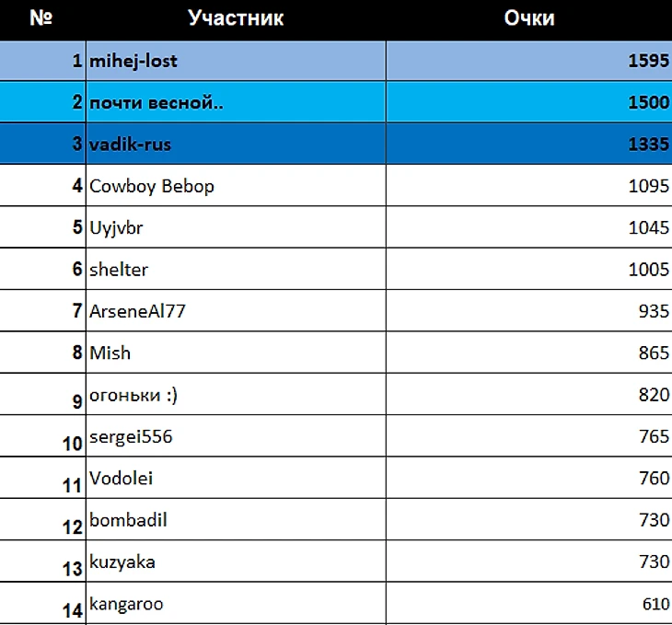
Task: Select the vadik-rus participant cell
Action: (236, 145)
